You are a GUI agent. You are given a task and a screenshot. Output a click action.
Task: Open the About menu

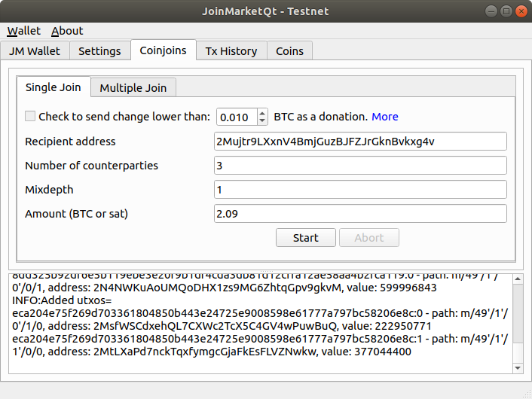coord(67,31)
